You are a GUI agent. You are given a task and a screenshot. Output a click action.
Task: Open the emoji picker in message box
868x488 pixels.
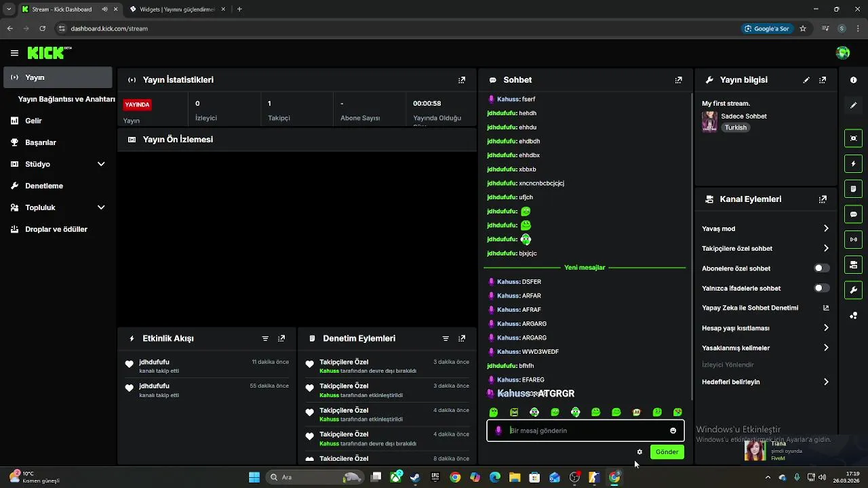tap(673, 430)
